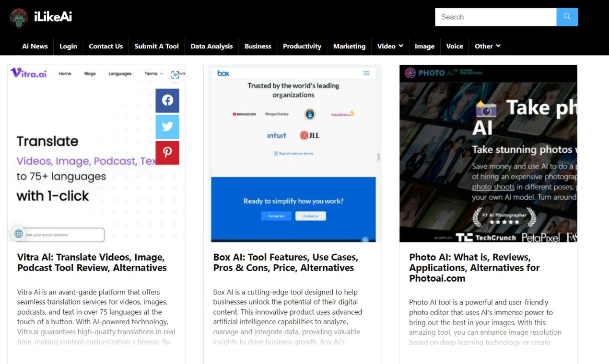
Task: Click the JLL logo in Box thumbnail
Action: pyautogui.click(x=310, y=136)
